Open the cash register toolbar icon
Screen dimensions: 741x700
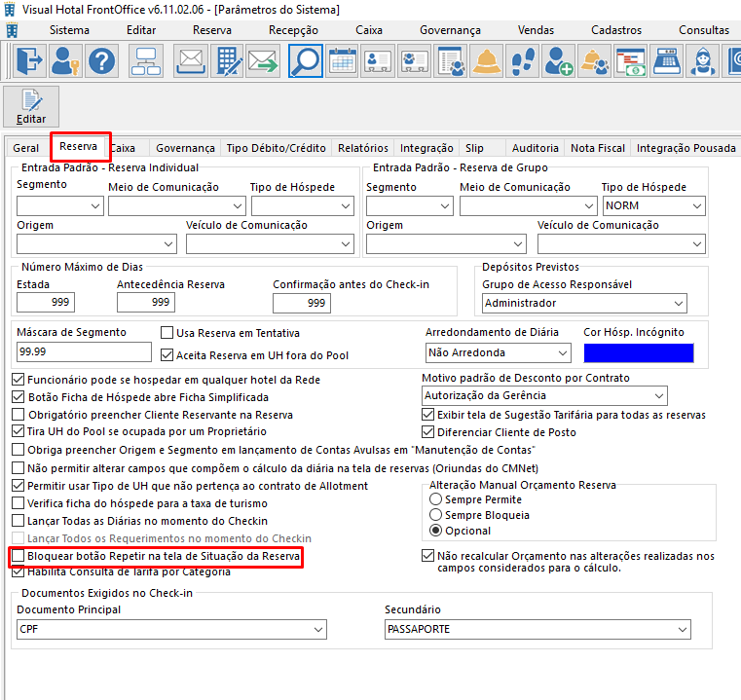666,61
